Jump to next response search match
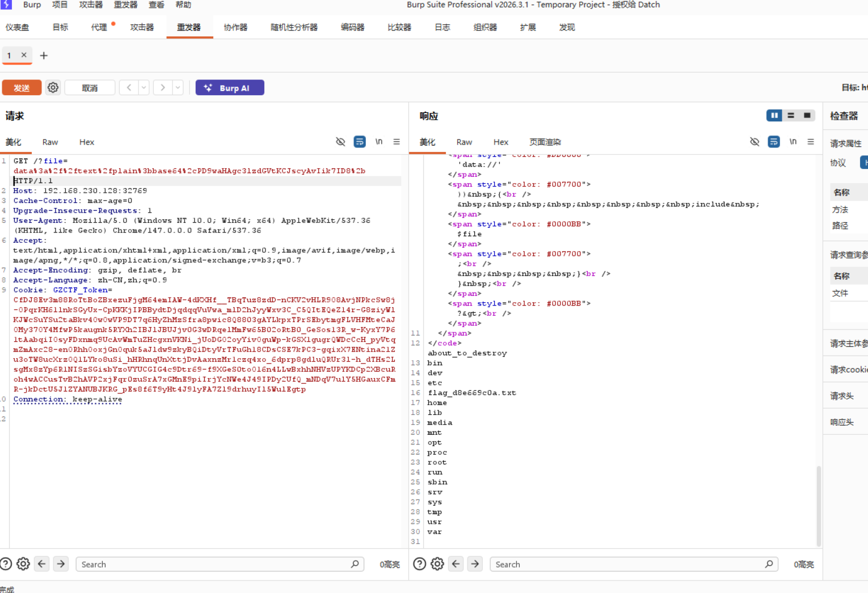Screen dimensions: 868x593 tap(475, 564)
